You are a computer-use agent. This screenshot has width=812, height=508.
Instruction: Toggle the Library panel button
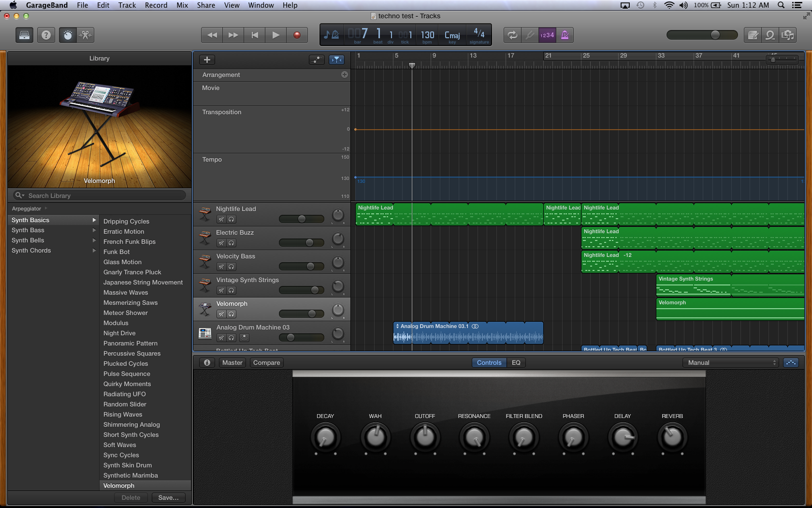[24, 35]
